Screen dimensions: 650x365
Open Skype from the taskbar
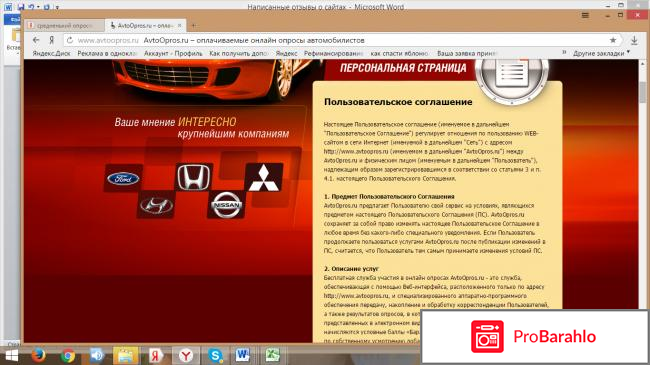click(x=215, y=355)
